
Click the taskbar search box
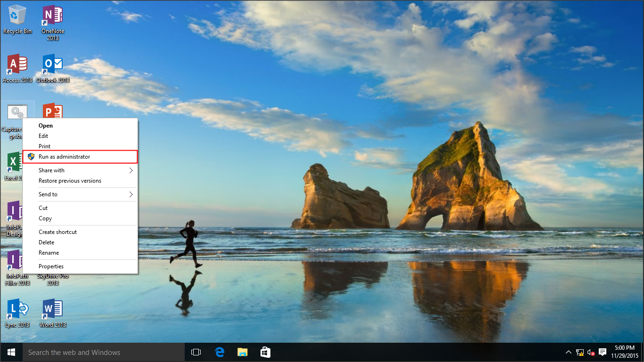104,352
